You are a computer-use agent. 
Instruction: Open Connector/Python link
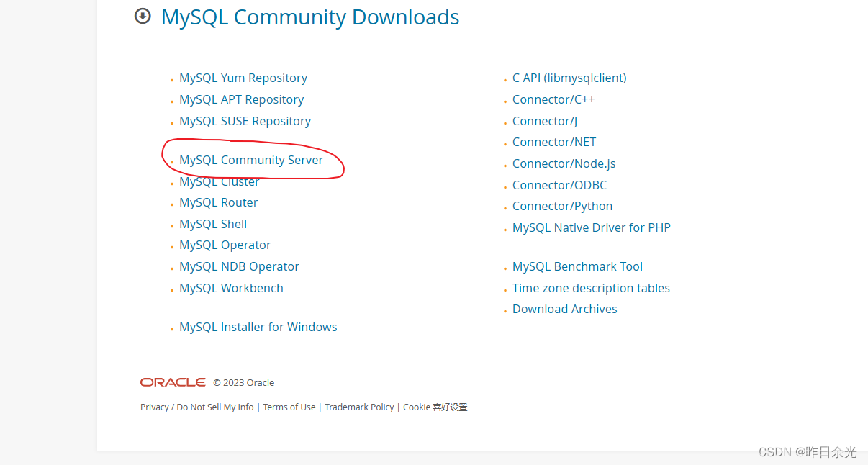point(563,206)
